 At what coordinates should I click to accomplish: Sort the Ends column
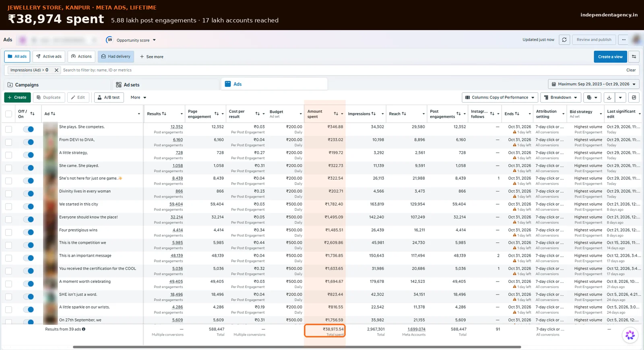click(x=517, y=114)
